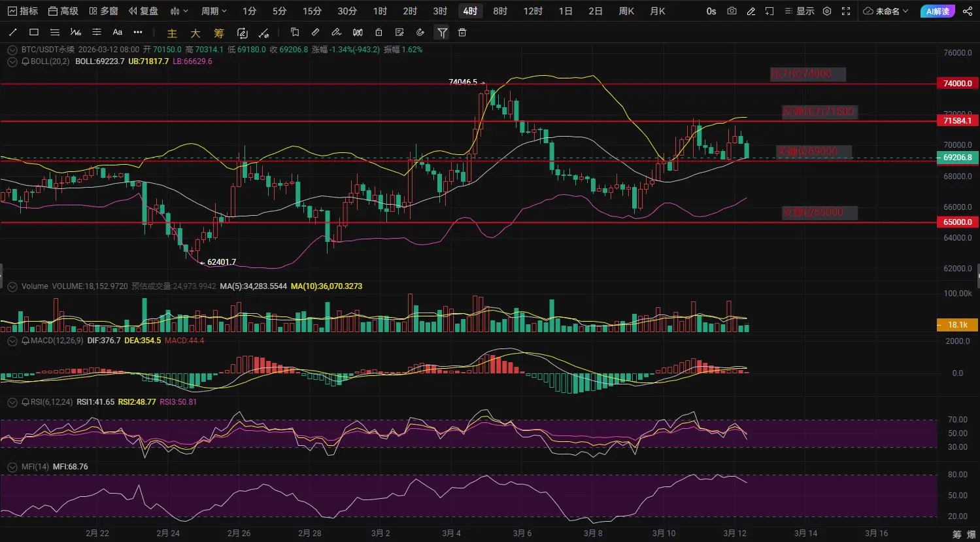Open the 周期 period dropdown
Image resolution: width=980 pixels, height=542 pixels.
[x=214, y=11]
